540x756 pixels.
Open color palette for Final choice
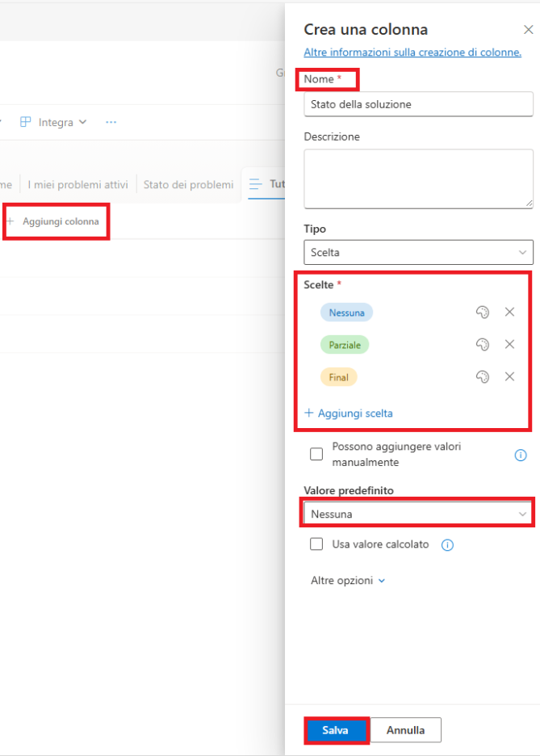[x=482, y=376]
